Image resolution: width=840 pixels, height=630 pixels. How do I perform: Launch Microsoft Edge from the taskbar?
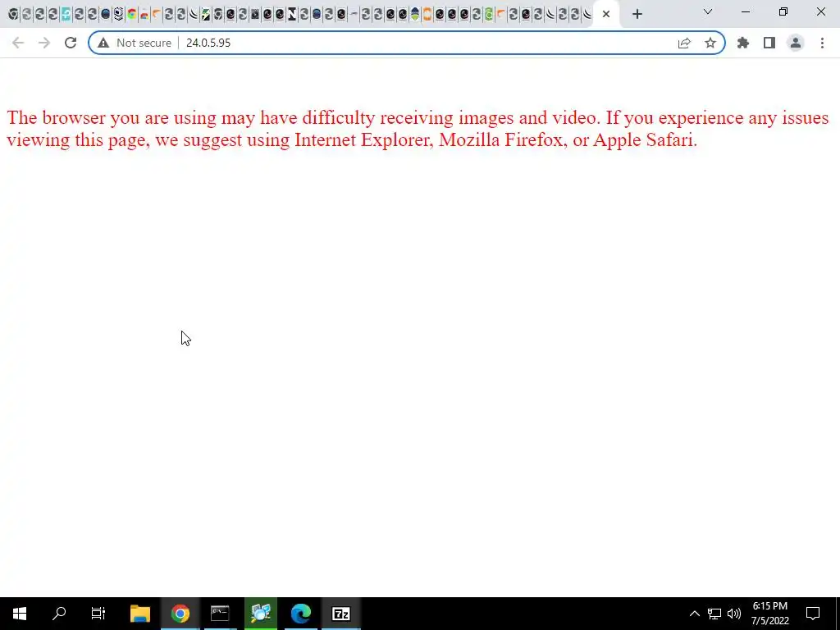point(301,614)
